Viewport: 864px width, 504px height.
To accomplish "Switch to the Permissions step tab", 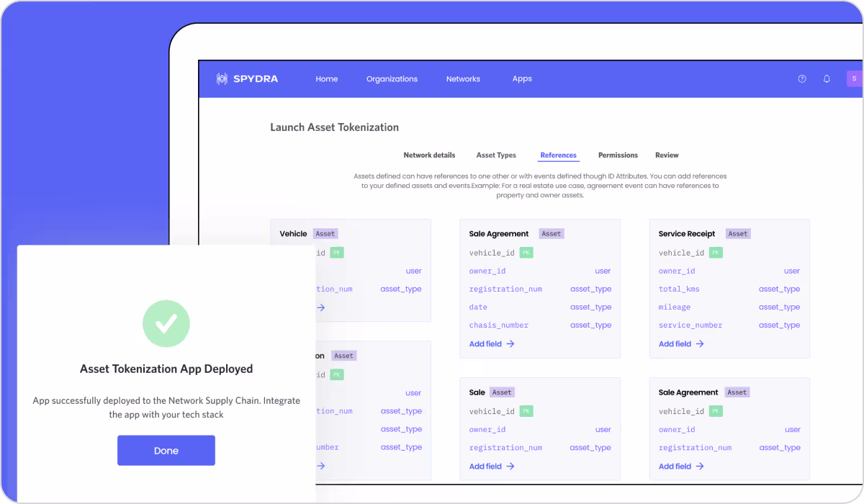I will pos(618,156).
